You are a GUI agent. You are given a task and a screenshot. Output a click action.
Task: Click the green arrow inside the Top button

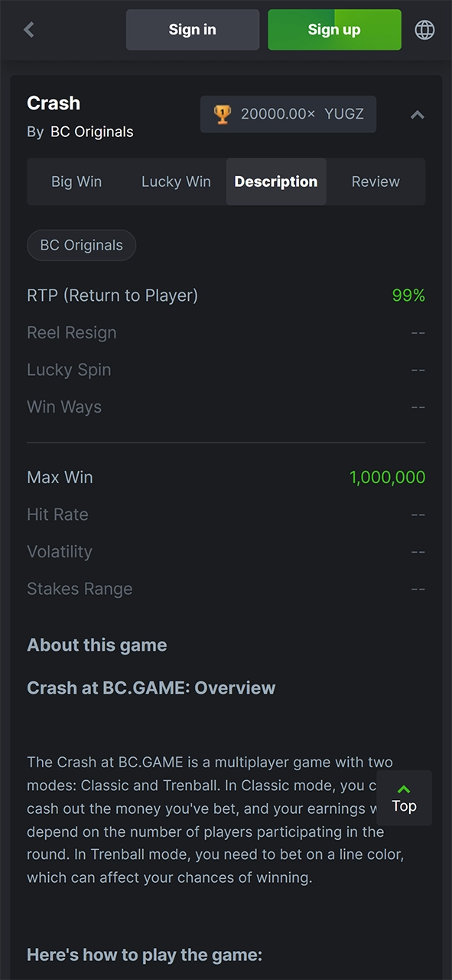404,789
